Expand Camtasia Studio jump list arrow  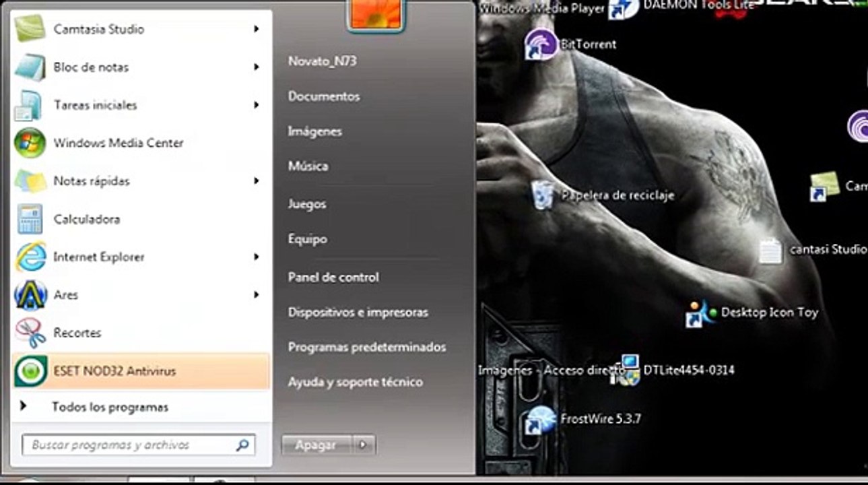point(257,29)
